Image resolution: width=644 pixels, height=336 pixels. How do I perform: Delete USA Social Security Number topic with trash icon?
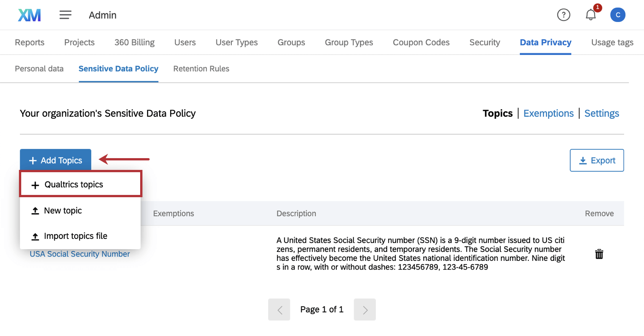[599, 254]
